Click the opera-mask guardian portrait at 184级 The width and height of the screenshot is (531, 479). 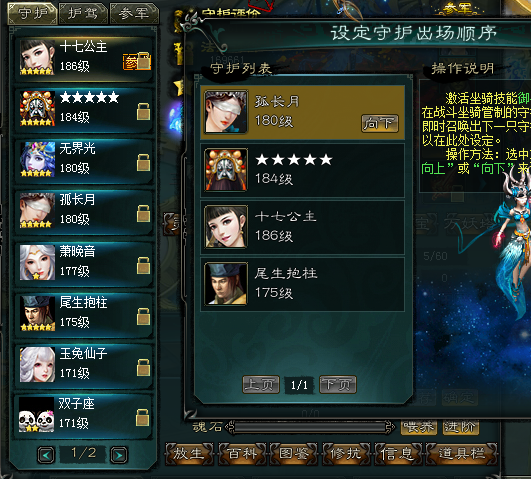click(37, 108)
